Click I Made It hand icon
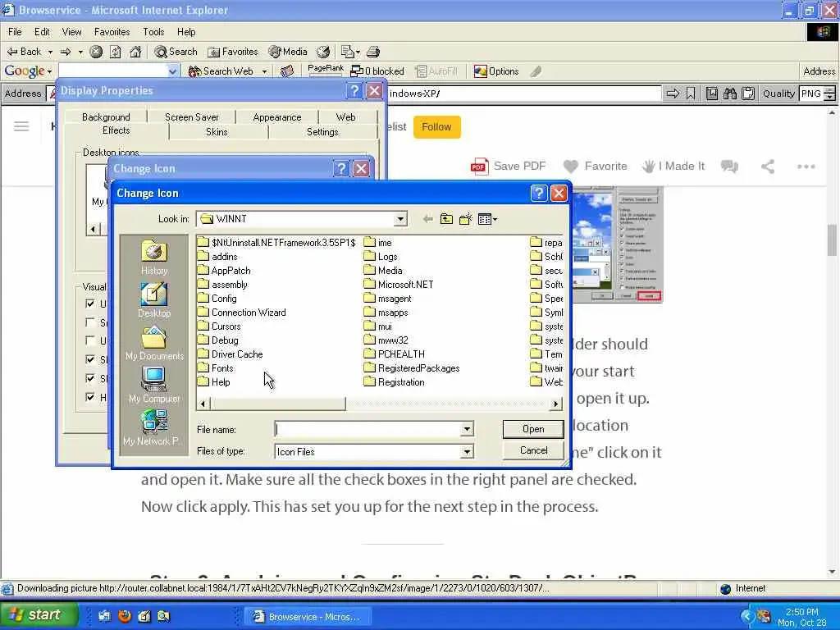The width and height of the screenshot is (840, 630). (x=649, y=167)
